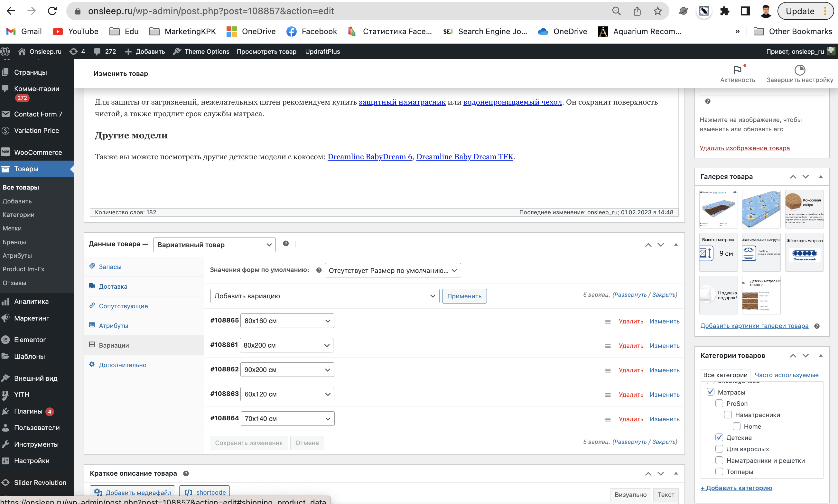Viewport: 838px width, 504px height.
Task: Open size dropdown showing 80x160 см
Action: (287, 321)
